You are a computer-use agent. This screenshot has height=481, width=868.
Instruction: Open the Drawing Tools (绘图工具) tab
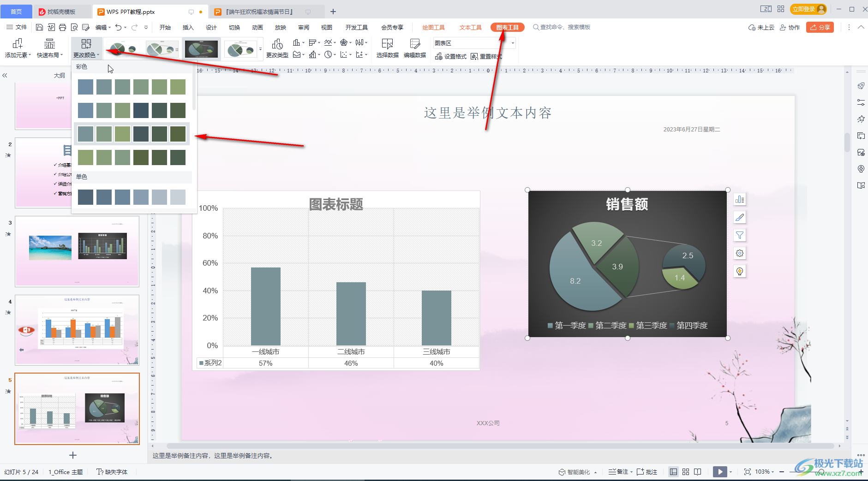pyautogui.click(x=433, y=27)
